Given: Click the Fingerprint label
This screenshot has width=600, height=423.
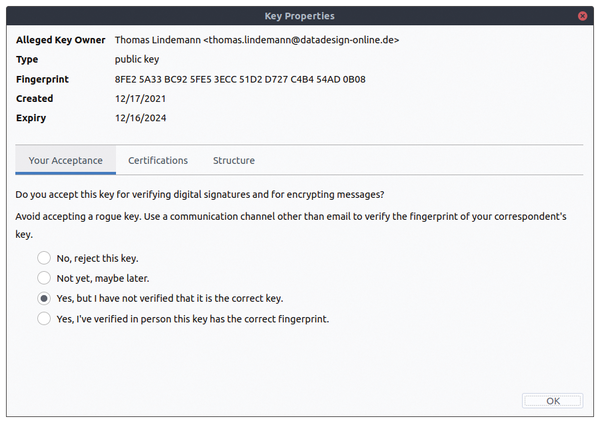Looking at the screenshot, I should click(x=42, y=79).
